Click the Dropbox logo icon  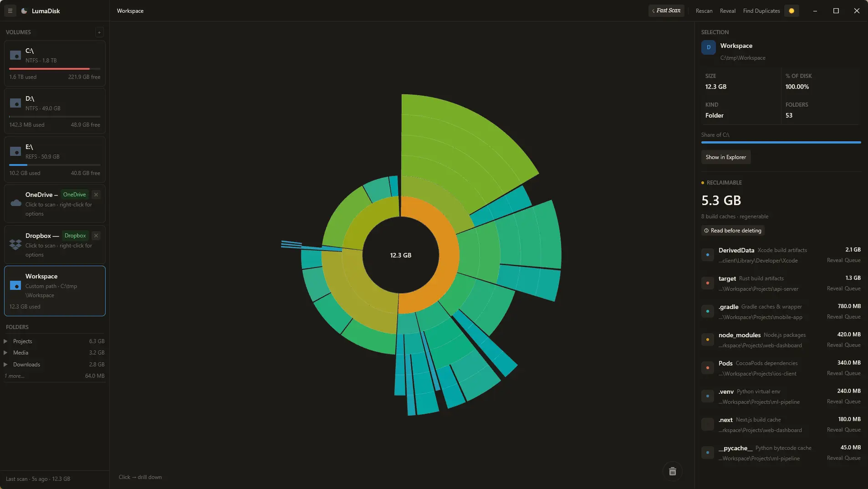(15, 244)
